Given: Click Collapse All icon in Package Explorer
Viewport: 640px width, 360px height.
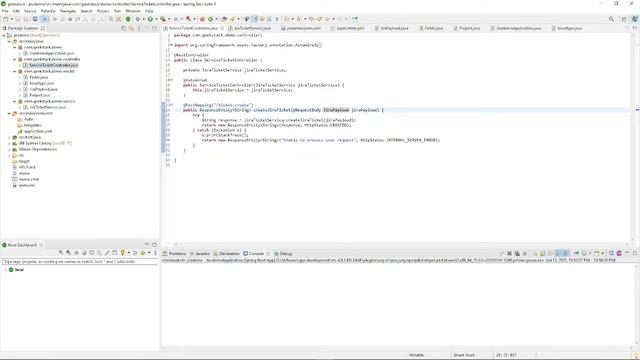Looking at the screenshot, I should click(x=124, y=28).
